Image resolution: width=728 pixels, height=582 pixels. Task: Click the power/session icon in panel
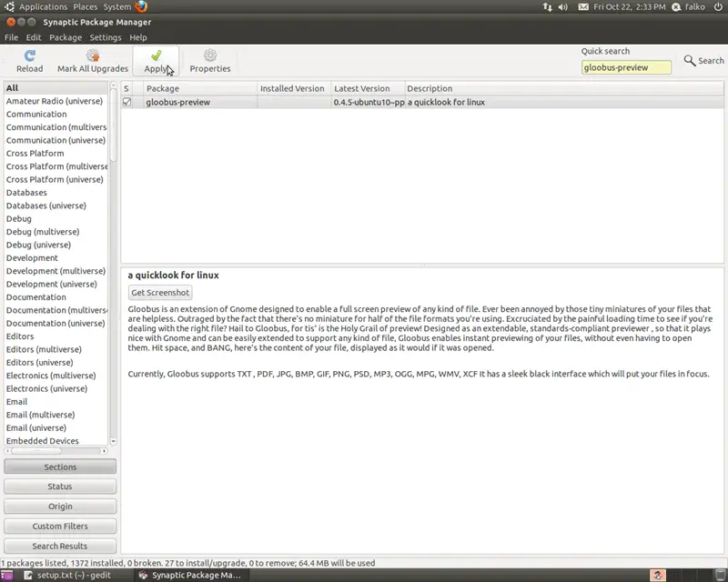coord(718,7)
